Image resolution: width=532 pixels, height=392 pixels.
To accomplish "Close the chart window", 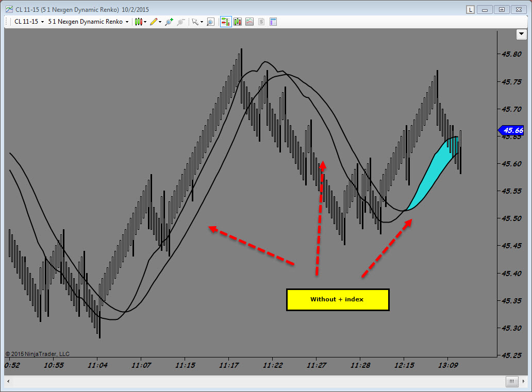I will tap(519, 10).
